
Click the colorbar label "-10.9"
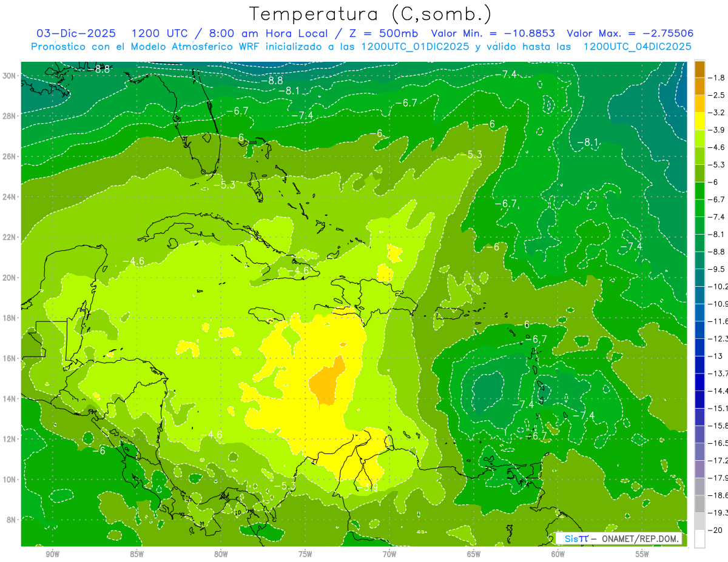coord(719,304)
